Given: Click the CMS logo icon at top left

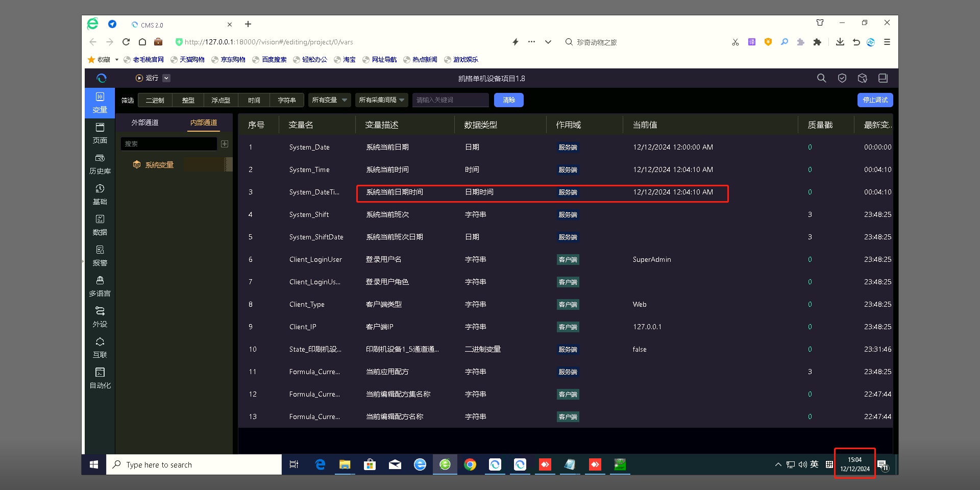Looking at the screenshot, I should (102, 78).
